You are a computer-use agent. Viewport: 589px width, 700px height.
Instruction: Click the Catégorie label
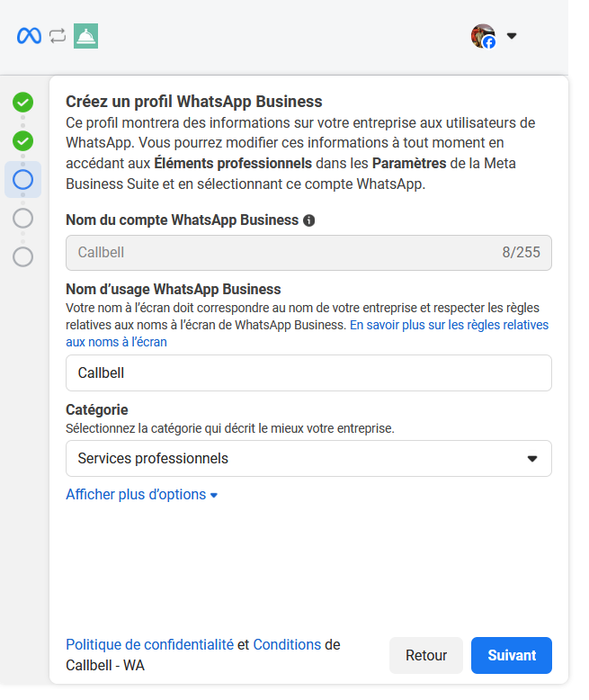point(97,409)
